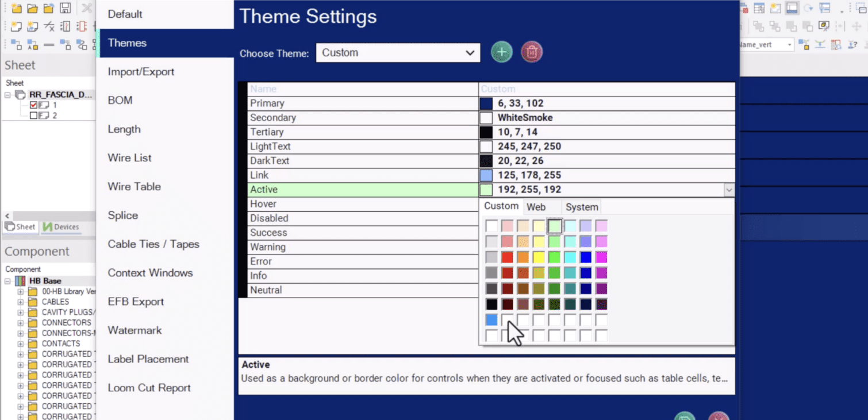Click the new project folder icon
Viewport: 868px width, 420px height.
(17, 8)
